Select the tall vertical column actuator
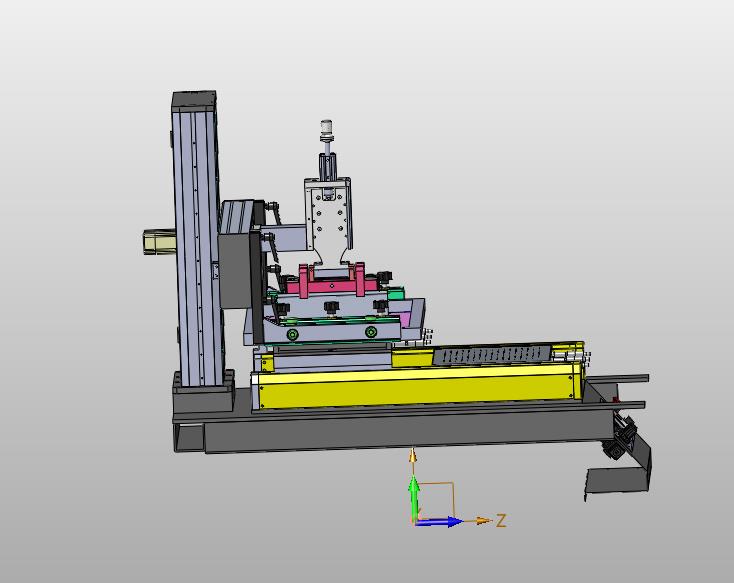 tap(196, 239)
